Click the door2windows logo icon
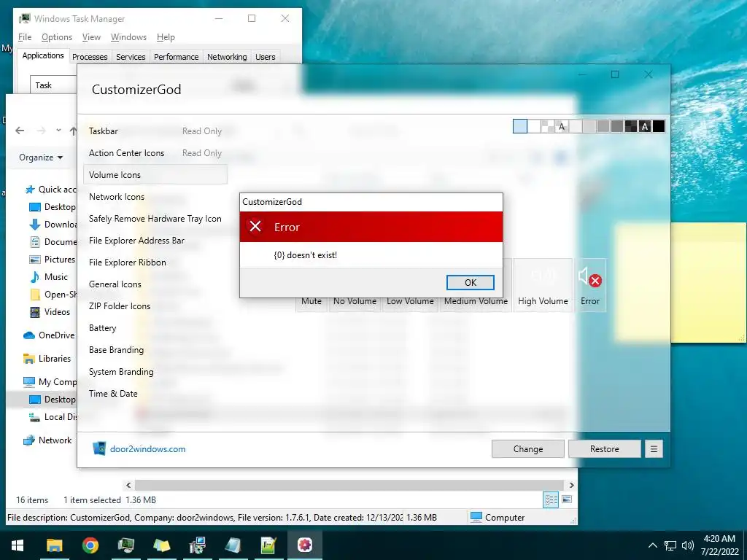Image resolution: width=747 pixels, height=560 pixels. pos(99,448)
